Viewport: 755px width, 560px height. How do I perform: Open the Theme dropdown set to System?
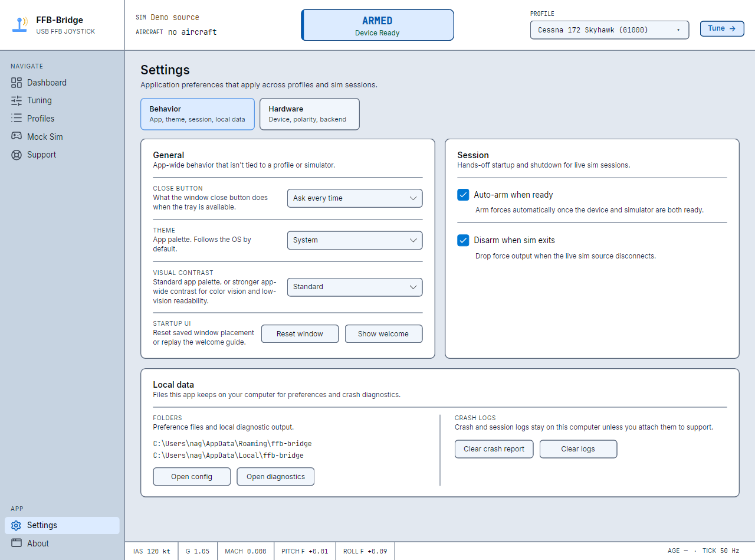pyautogui.click(x=354, y=240)
